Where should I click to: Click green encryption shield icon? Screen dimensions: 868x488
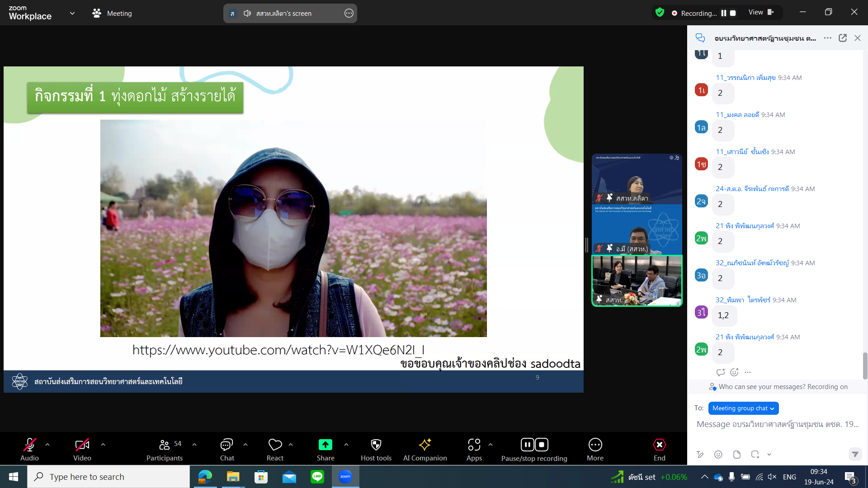coord(660,13)
